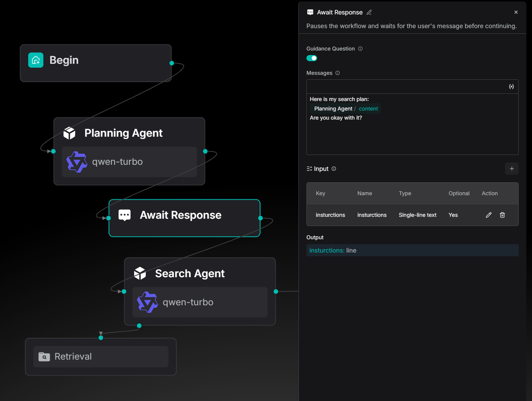This screenshot has width=532, height=401.
Task: Add a new input with plus button
Action: (512, 169)
